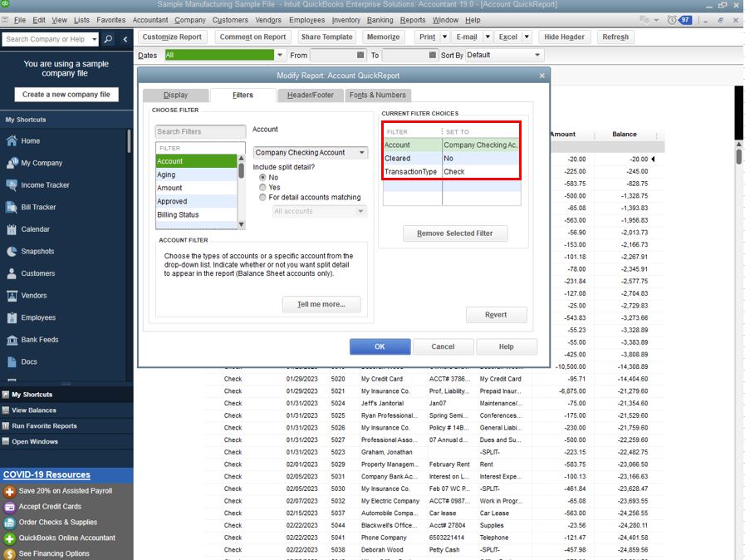Select the Aging filter in list
Image resolution: width=745 pixels, height=560 pixels.
point(196,175)
